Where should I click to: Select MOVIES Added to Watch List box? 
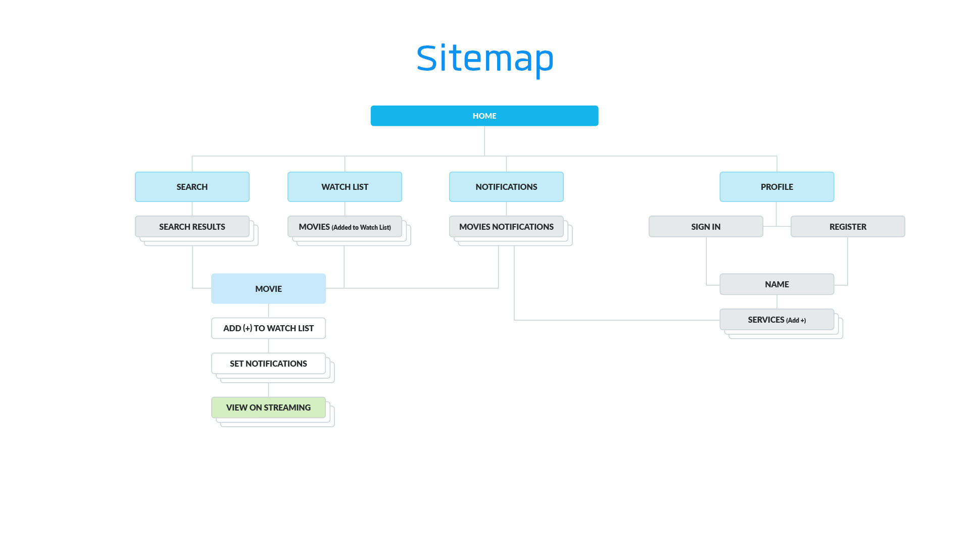pos(345,227)
